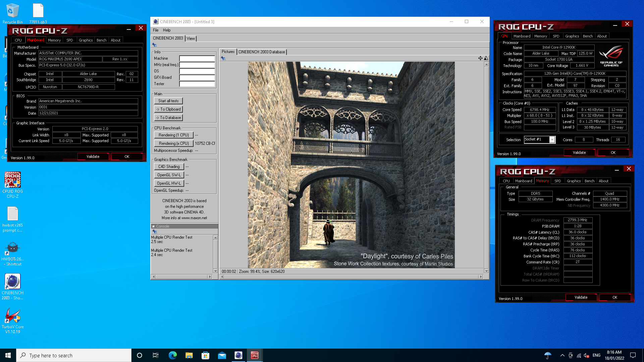Show hidden system tray icons
Viewport: 644px width, 362px height.
point(562,355)
